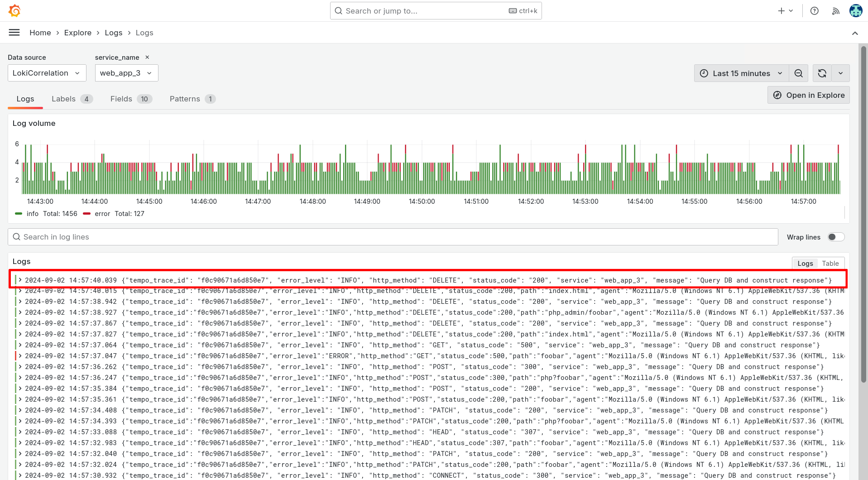Expand log line at 14:57:33.088

(20, 432)
